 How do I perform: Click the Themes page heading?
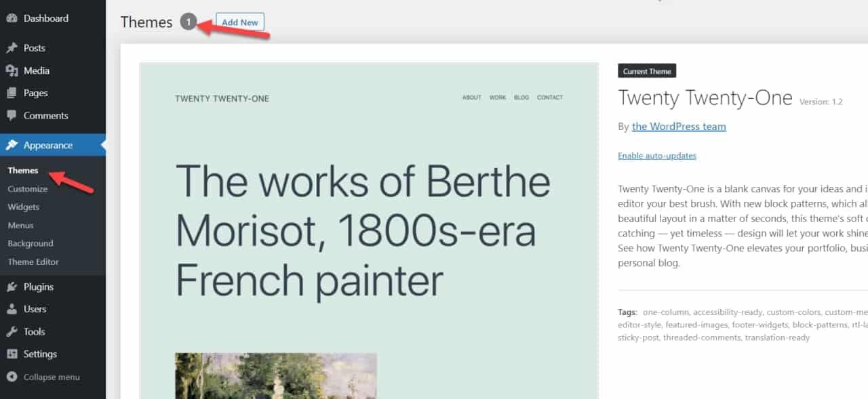coord(146,22)
